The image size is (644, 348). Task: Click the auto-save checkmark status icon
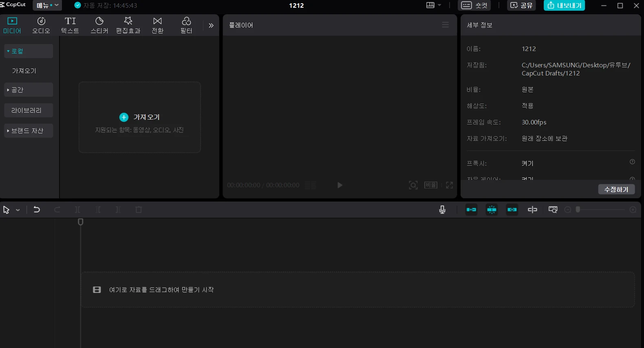(x=77, y=5)
